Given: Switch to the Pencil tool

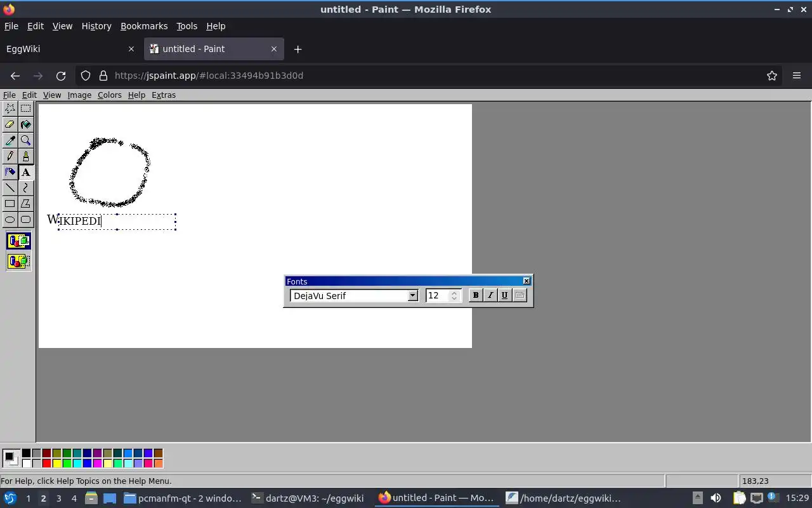Looking at the screenshot, I should pos(10,156).
